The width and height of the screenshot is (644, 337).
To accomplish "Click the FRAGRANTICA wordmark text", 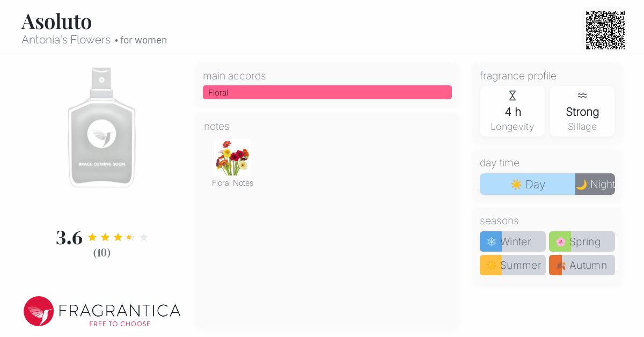I will click(119, 311).
